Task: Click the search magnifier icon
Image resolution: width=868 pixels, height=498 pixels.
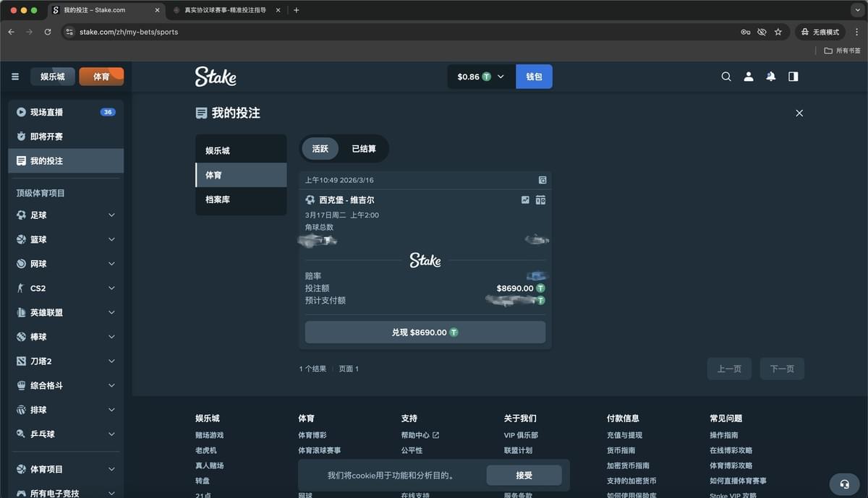Action: [x=726, y=77]
